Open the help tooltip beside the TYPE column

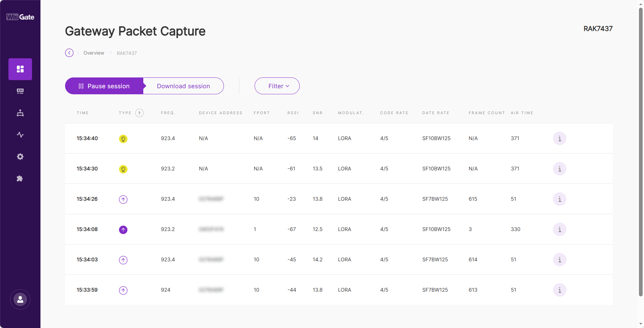tap(139, 113)
